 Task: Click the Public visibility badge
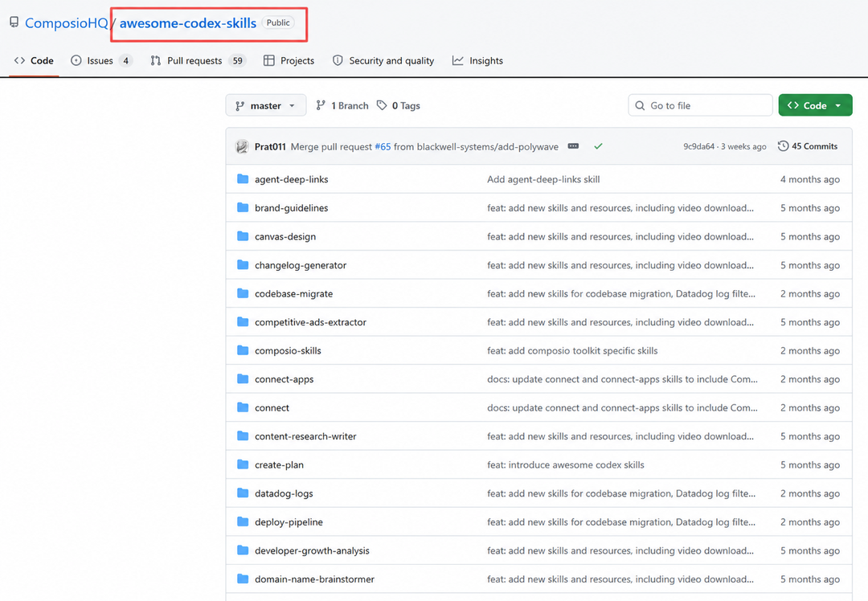click(x=278, y=22)
